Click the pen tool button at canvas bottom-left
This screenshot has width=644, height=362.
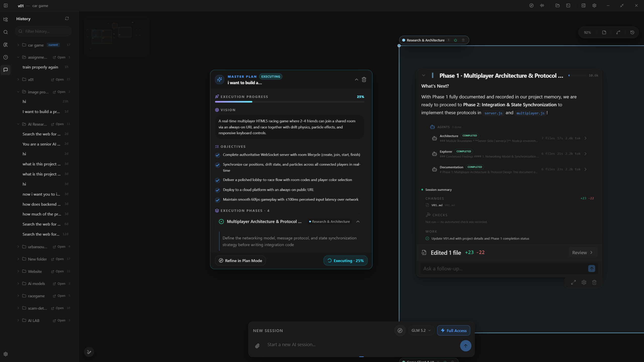pyautogui.click(x=89, y=352)
